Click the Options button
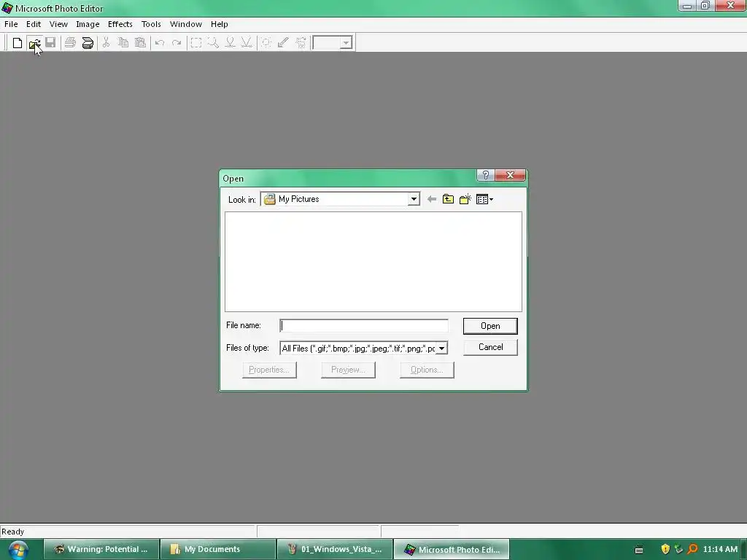This screenshot has width=747, height=560. tap(427, 370)
